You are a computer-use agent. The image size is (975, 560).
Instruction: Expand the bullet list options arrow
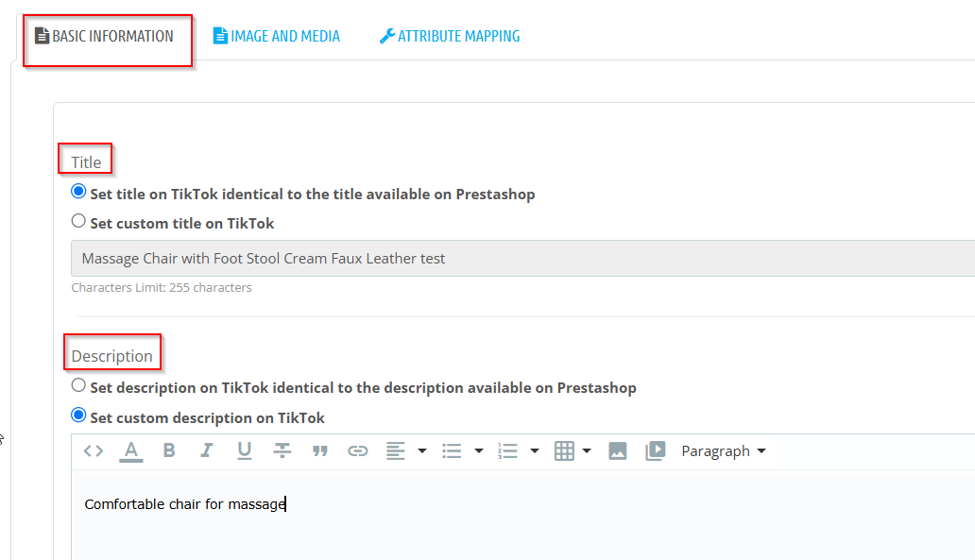coord(479,451)
